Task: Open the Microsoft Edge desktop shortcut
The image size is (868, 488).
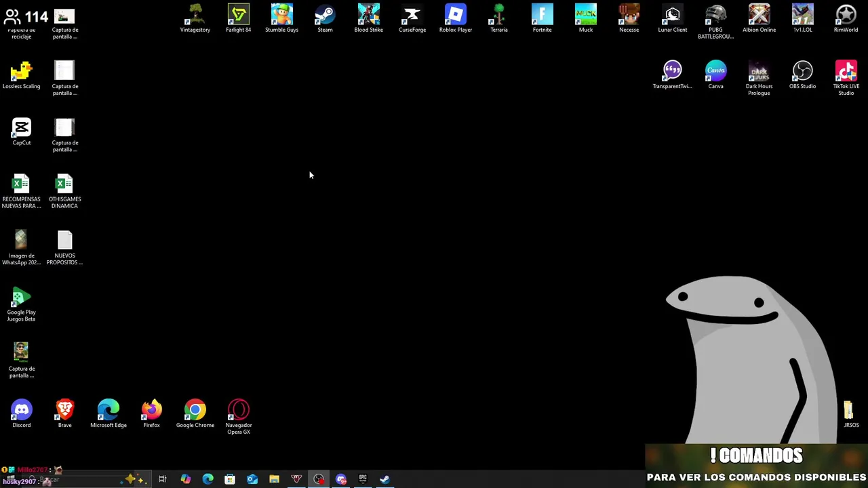Action: [108, 414]
